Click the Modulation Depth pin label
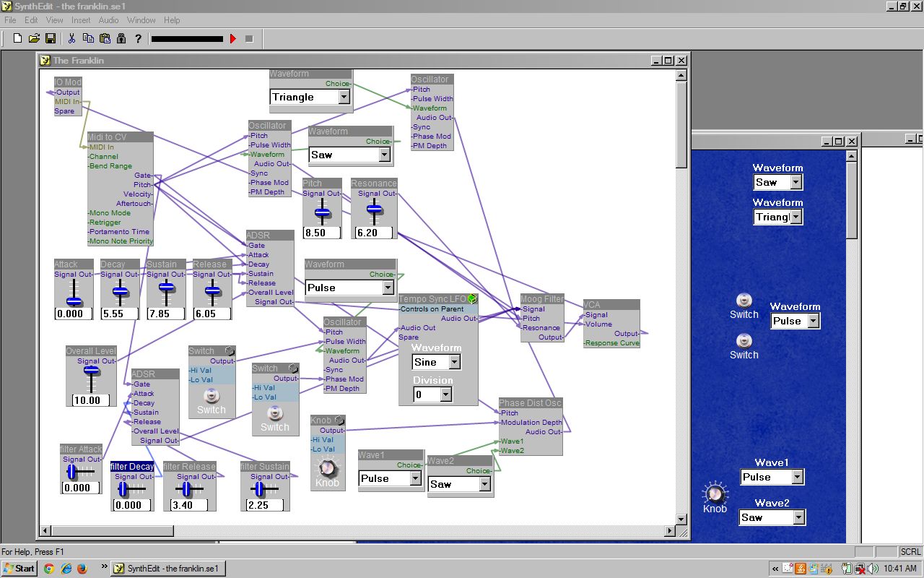 click(x=532, y=423)
